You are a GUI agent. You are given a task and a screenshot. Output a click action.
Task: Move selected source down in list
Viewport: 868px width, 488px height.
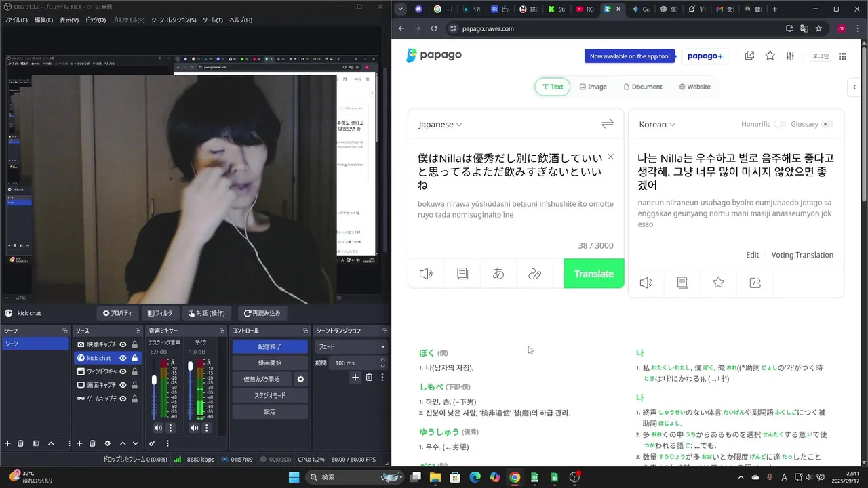click(x=136, y=443)
